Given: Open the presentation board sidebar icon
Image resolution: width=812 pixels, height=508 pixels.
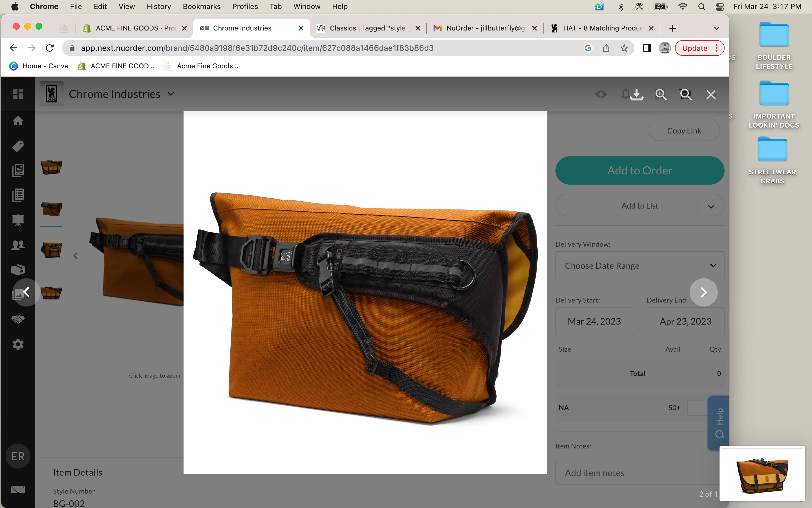Looking at the screenshot, I should (18, 220).
